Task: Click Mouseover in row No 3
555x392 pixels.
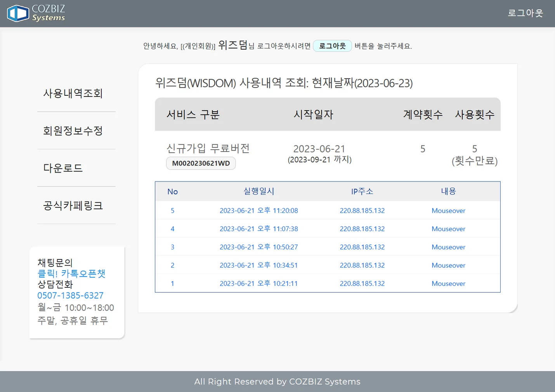Action: pyautogui.click(x=448, y=247)
